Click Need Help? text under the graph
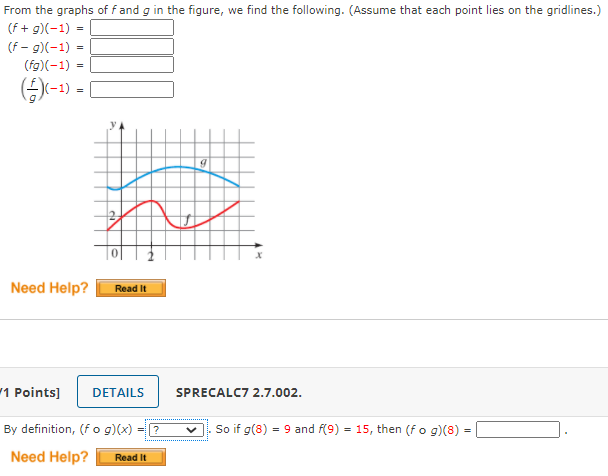The width and height of the screenshot is (608, 476). (x=49, y=288)
